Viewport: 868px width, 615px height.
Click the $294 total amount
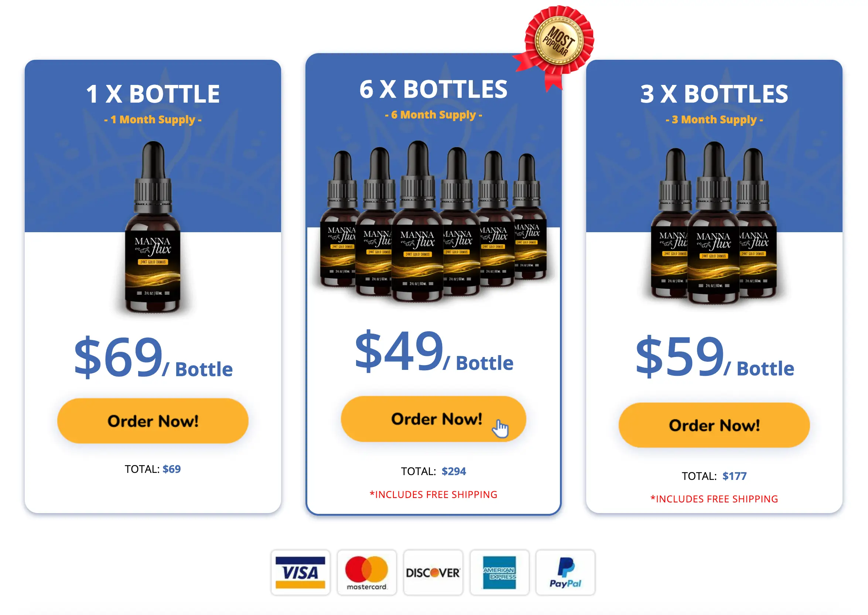454,471
